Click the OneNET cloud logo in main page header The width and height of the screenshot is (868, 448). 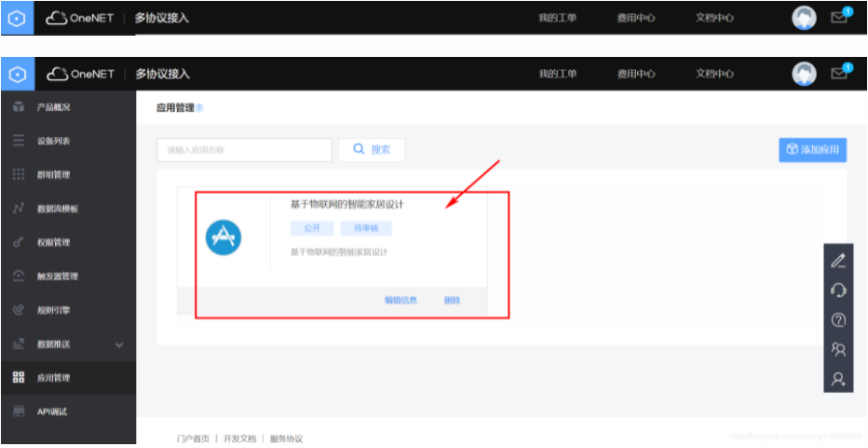pyautogui.click(x=80, y=73)
